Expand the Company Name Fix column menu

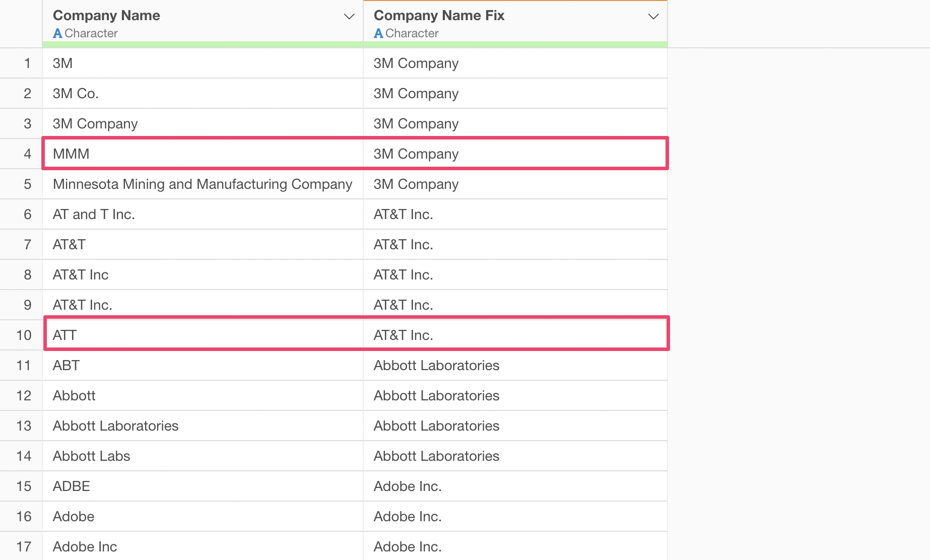click(653, 17)
